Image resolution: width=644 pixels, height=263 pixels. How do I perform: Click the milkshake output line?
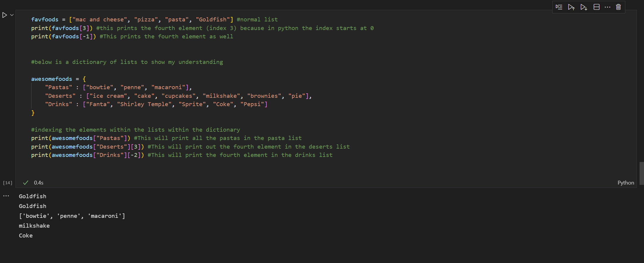(x=34, y=226)
